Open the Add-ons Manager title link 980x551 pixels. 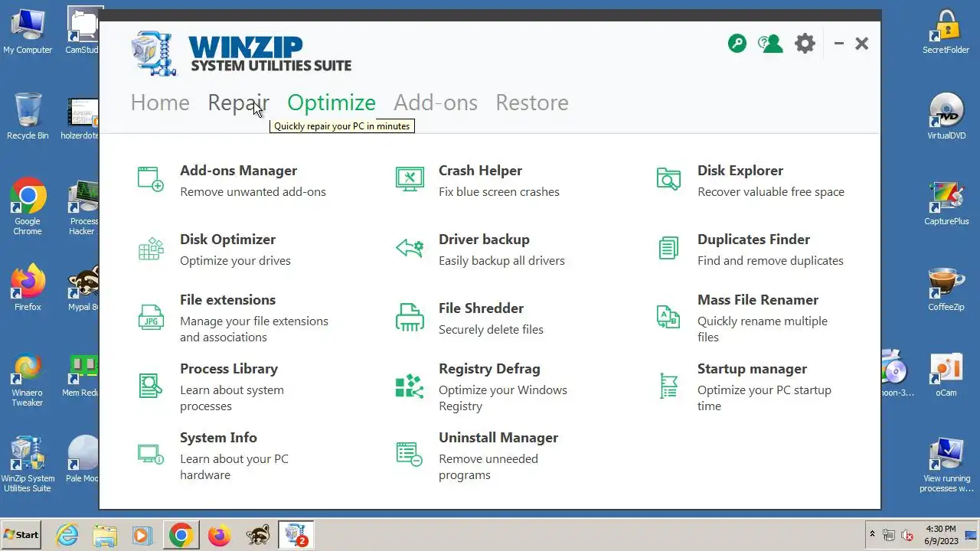tap(238, 171)
